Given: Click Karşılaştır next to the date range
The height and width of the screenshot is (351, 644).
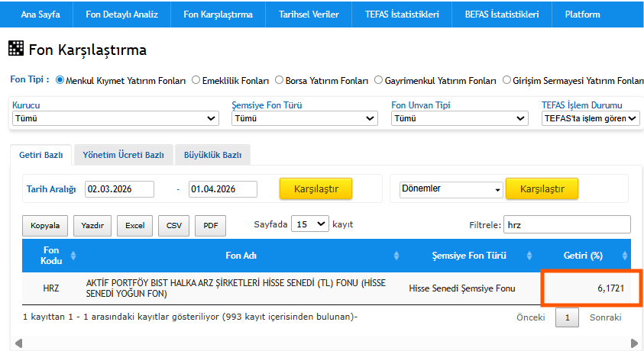Looking at the screenshot, I should pyautogui.click(x=316, y=188).
